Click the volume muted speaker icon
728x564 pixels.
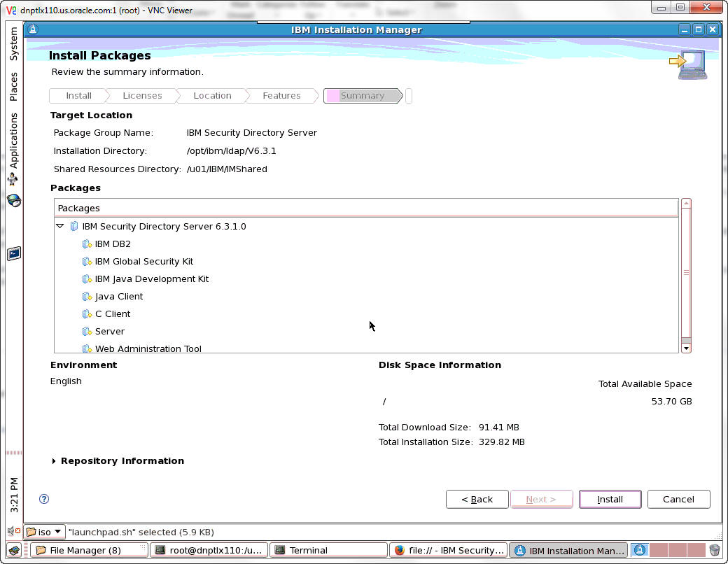click(13, 530)
